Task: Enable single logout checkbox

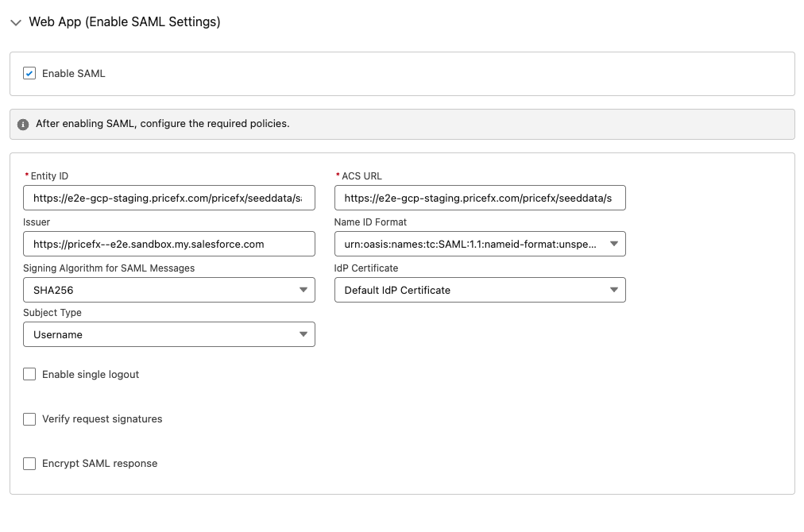Action: click(29, 375)
